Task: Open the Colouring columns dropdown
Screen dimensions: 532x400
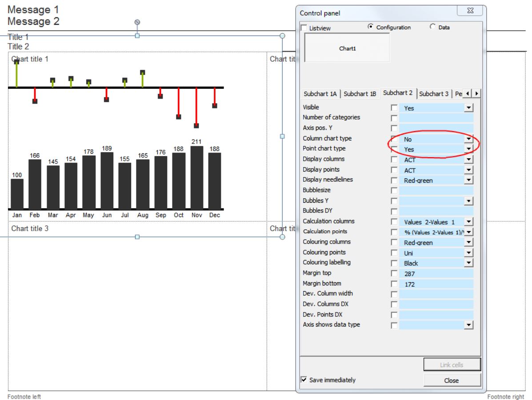Action: click(468, 242)
